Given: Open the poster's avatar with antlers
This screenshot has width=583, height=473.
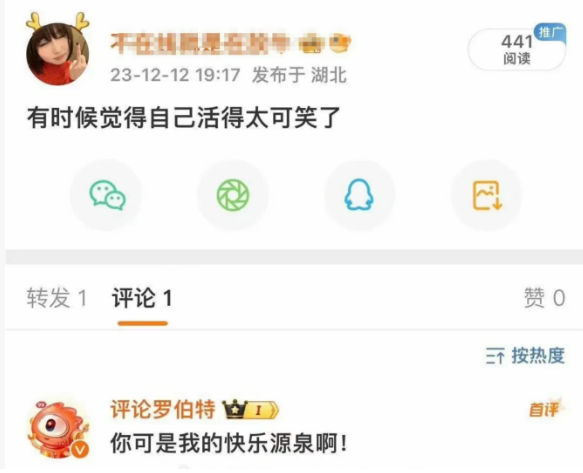Looking at the screenshot, I should click(58, 49).
